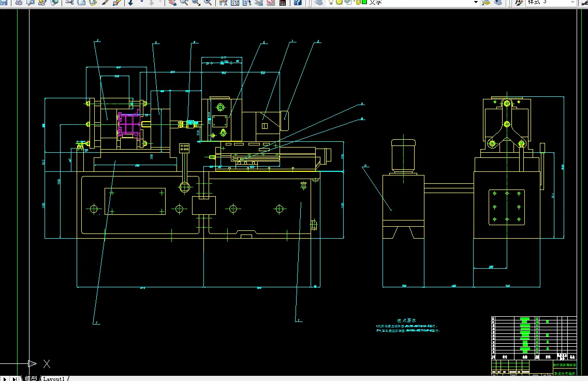Select the title block parts list table
The height and width of the screenshot is (381, 588).
534,338
